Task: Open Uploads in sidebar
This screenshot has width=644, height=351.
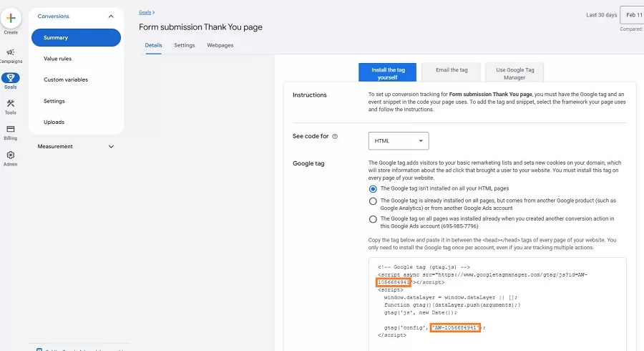Action: 54,122
